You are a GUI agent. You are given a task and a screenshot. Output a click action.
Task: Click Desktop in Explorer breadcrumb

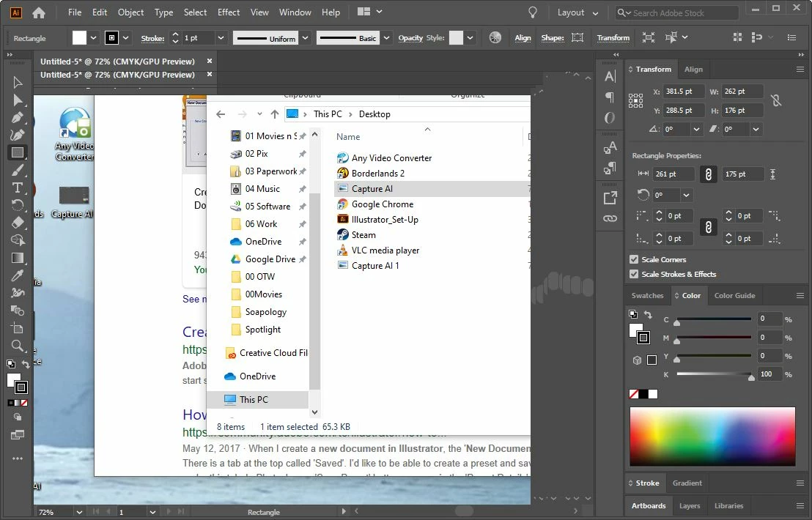click(374, 114)
